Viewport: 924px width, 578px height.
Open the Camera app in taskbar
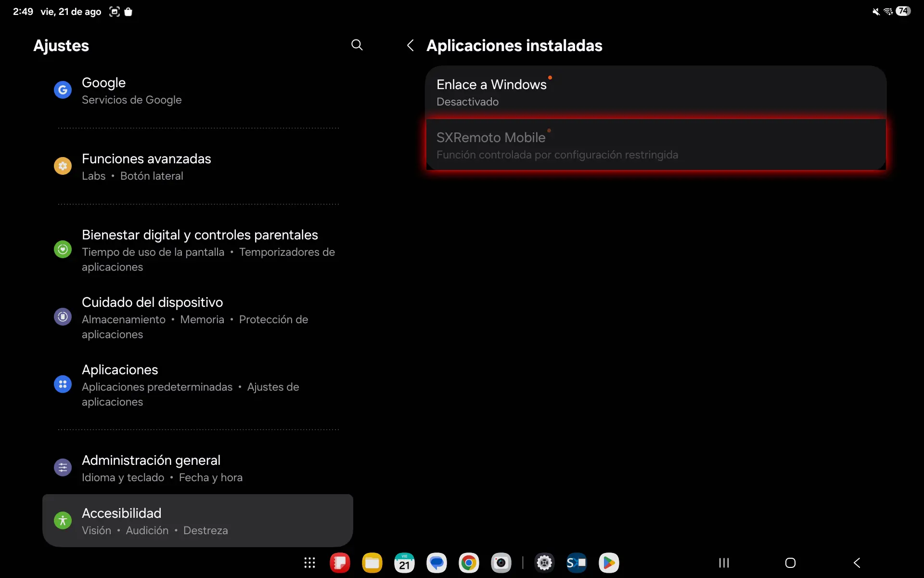tap(501, 563)
